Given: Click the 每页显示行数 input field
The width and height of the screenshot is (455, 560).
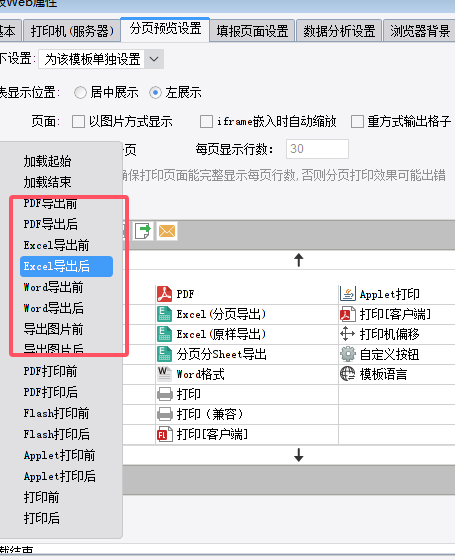Looking at the screenshot, I should pos(317,149).
